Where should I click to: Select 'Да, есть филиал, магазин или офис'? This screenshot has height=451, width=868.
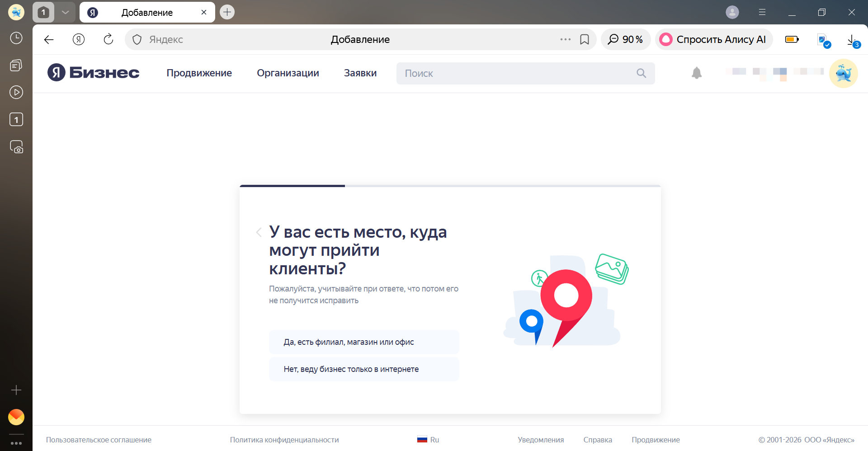click(364, 342)
